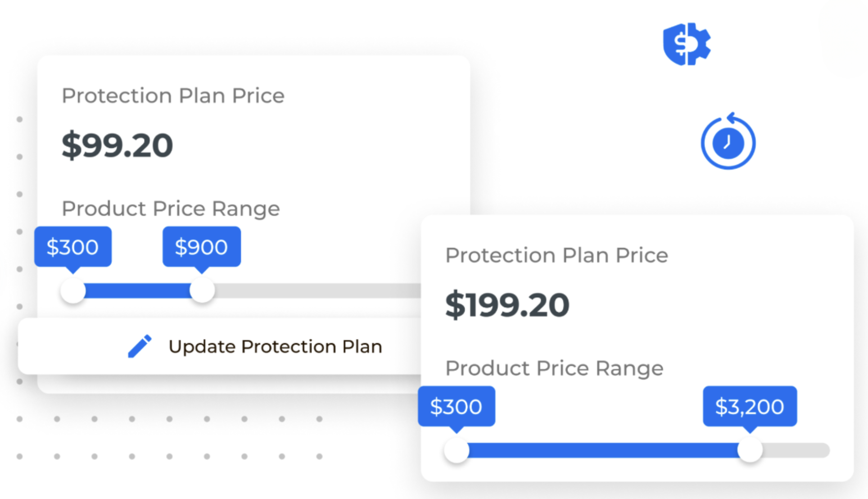The image size is (868, 499).
Task: Click the $199.20 protection plan price
Action: pos(507,305)
